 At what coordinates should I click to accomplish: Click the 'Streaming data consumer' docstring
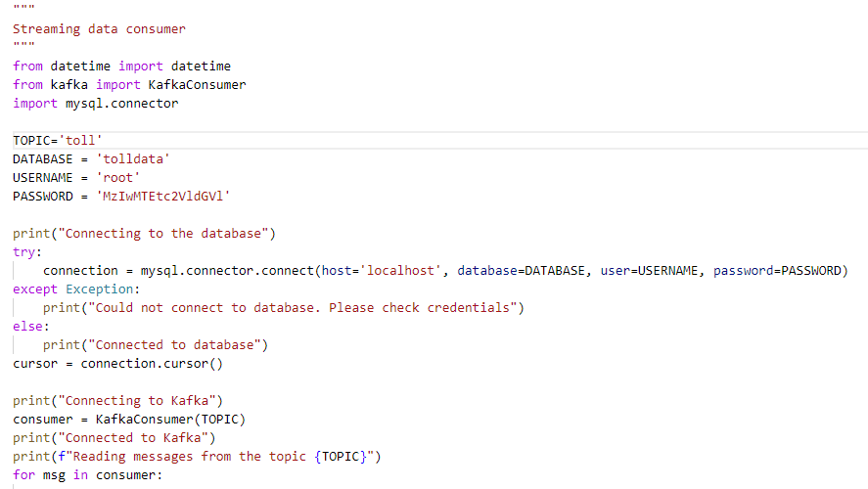[99, 28]
